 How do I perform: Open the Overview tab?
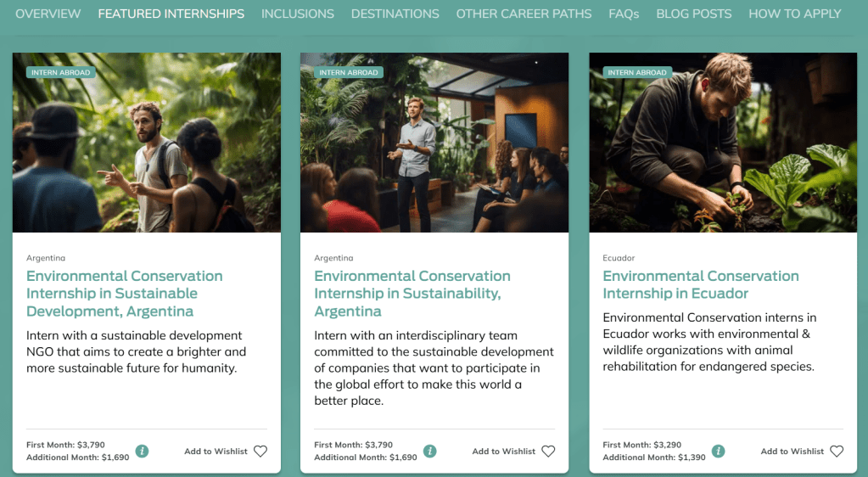click(x=48, y=14)
